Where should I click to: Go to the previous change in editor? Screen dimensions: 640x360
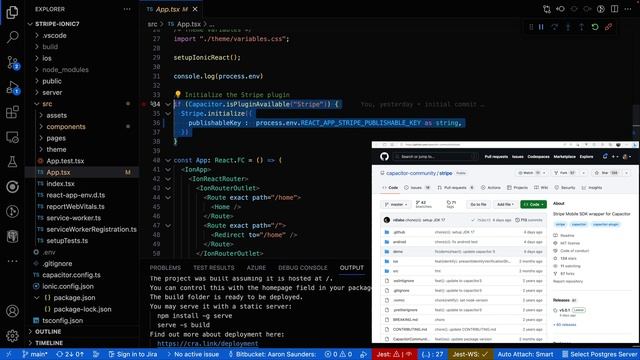[560, 9]
